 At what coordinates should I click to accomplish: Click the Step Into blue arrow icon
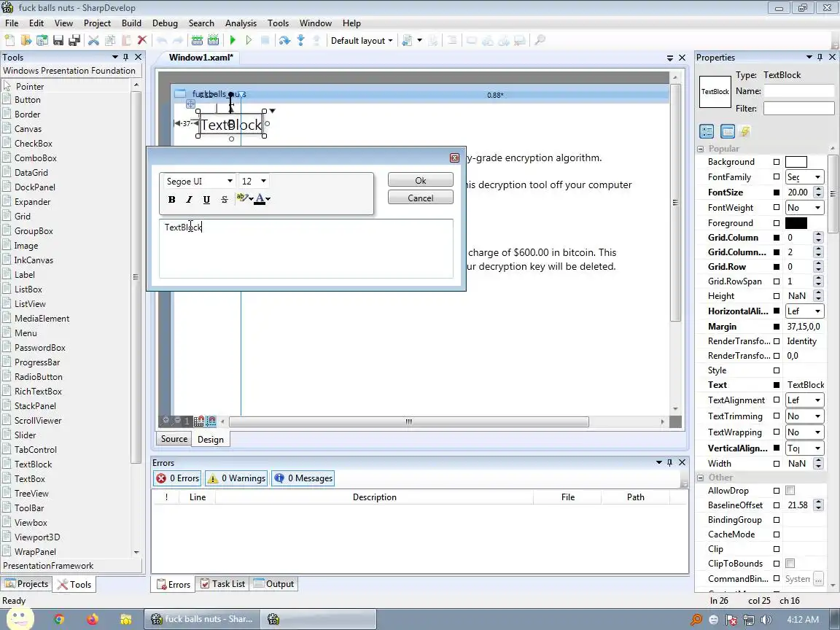click(x=300, y=40)
